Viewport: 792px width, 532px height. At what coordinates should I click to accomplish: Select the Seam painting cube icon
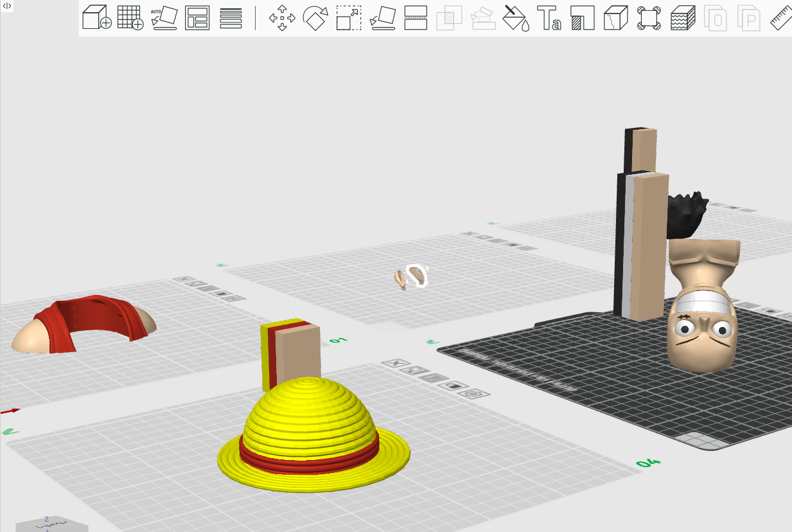(615, 18)
